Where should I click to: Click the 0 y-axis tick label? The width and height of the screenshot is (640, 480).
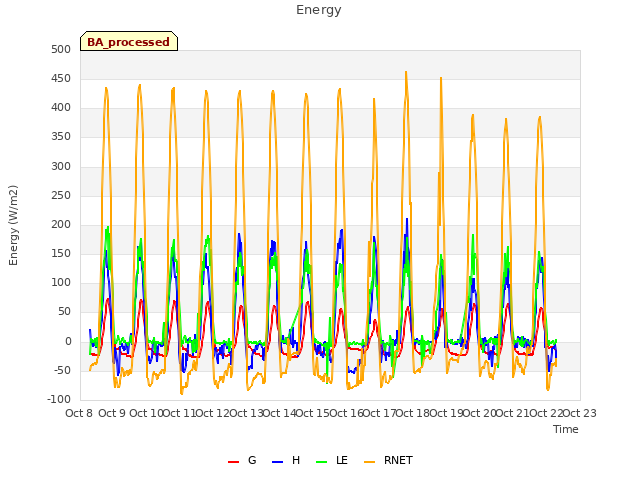click(x=68, y=342)
